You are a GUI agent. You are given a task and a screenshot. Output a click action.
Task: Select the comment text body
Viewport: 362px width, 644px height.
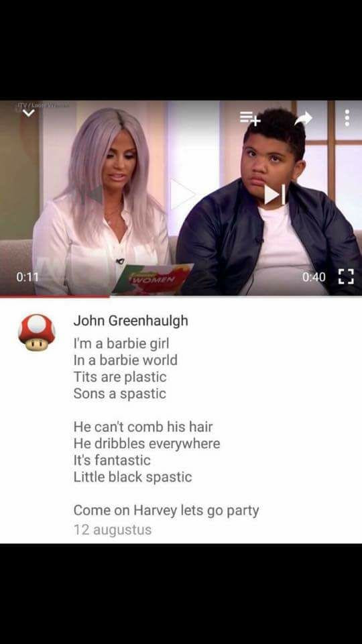[166, 427]
